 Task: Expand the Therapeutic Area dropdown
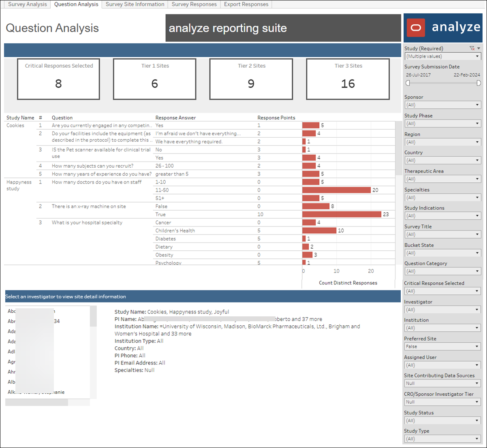pos(443,179)
